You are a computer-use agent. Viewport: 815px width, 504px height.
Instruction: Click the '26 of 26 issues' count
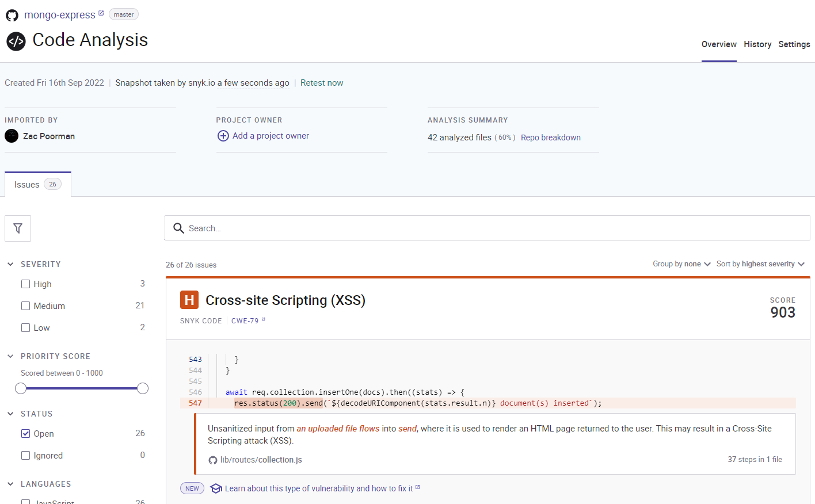coord(191,265)
